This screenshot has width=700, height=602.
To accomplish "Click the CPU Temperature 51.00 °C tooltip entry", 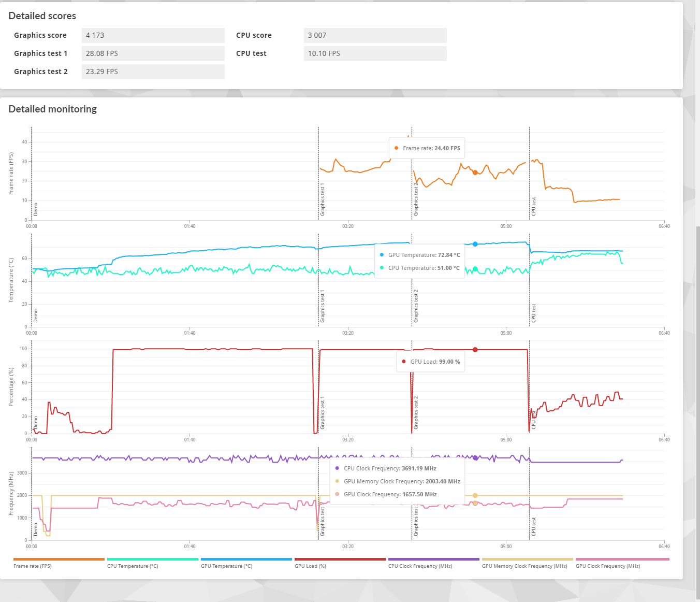I will (x=420, y=268).
